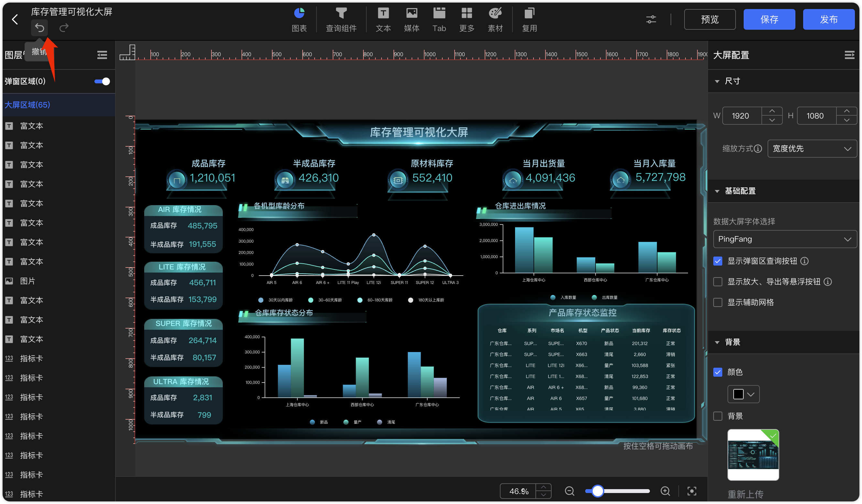Click the fit-to-screen focus icon
Image resolution: width=862 pixels, height=504 pixels.
[692, 491]
